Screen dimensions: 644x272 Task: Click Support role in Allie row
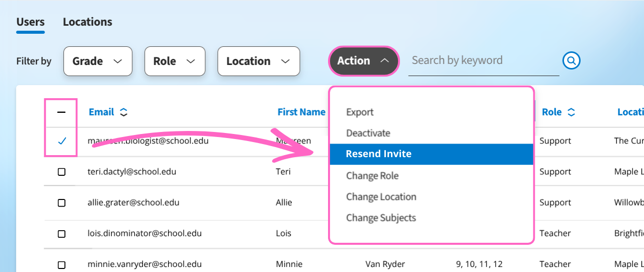(x=555, y=203)
